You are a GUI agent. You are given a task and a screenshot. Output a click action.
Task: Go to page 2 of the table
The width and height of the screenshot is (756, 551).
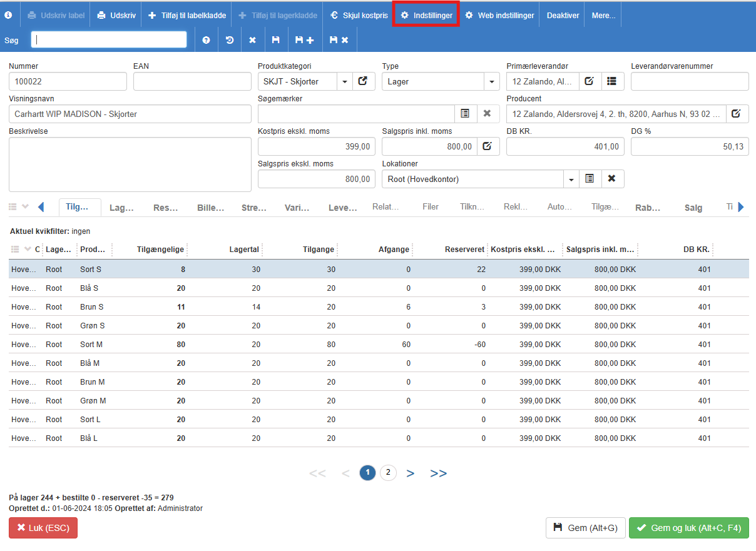(388, 473)
